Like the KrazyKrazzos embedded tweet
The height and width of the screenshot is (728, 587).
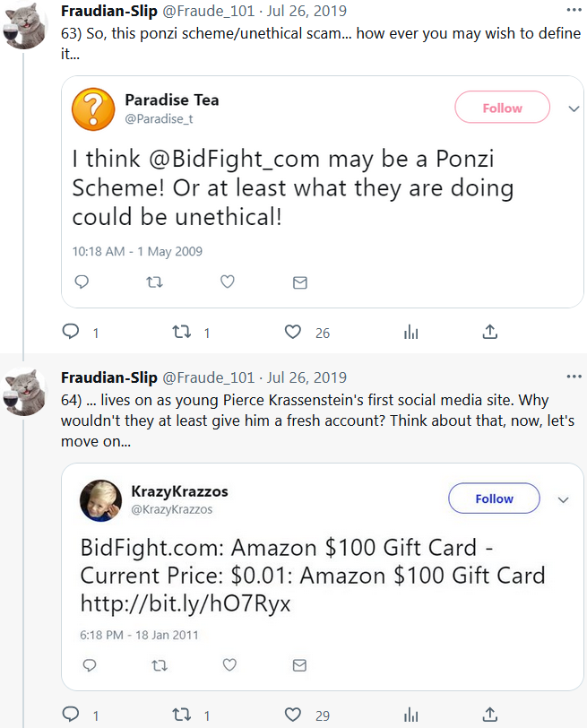[x=228, y=665]
